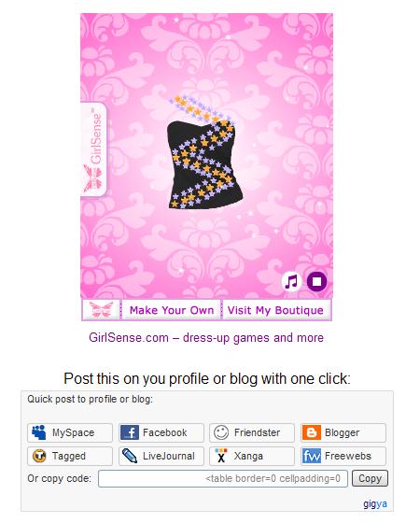Click the MySpace people icon

[x=39, y=432]
